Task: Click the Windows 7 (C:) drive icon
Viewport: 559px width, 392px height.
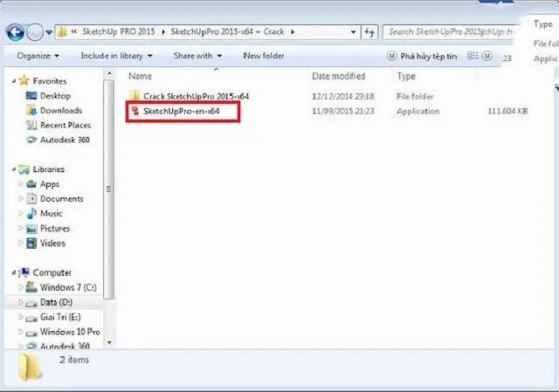Action: (31, 287)
